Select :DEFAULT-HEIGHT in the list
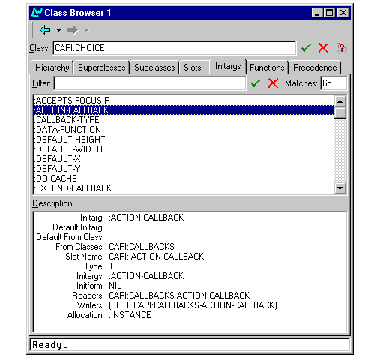The height and width of the screenshot is (360, 381). click(x=184, y=139)
